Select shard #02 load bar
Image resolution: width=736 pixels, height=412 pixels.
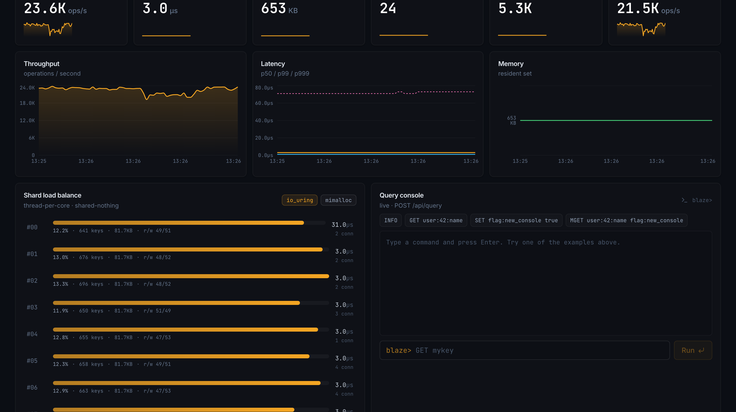(191, 276)
